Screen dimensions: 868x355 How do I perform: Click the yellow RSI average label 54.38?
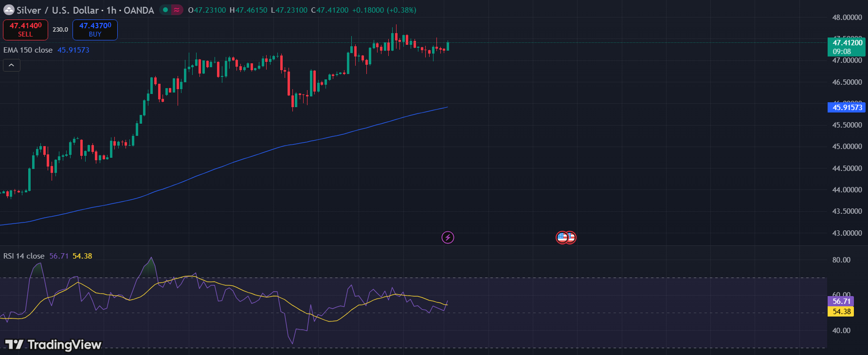841,312
